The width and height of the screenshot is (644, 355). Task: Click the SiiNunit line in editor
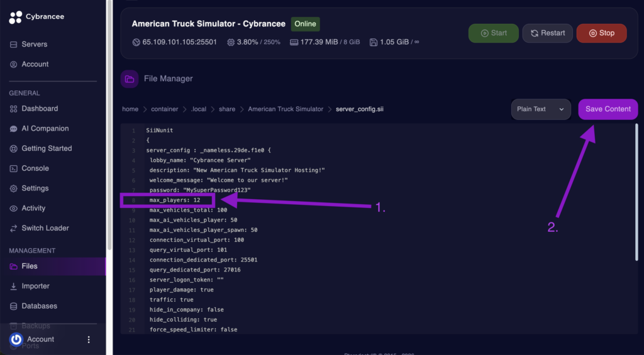click(160, 131)
